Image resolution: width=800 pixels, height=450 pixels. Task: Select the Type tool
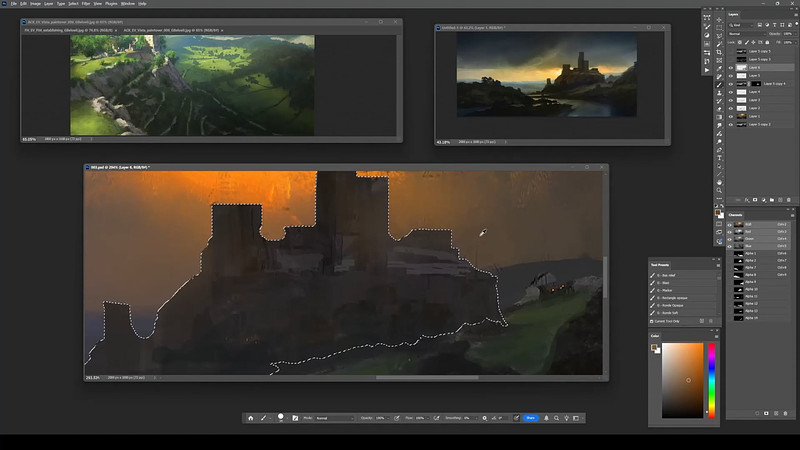[719, 158]
